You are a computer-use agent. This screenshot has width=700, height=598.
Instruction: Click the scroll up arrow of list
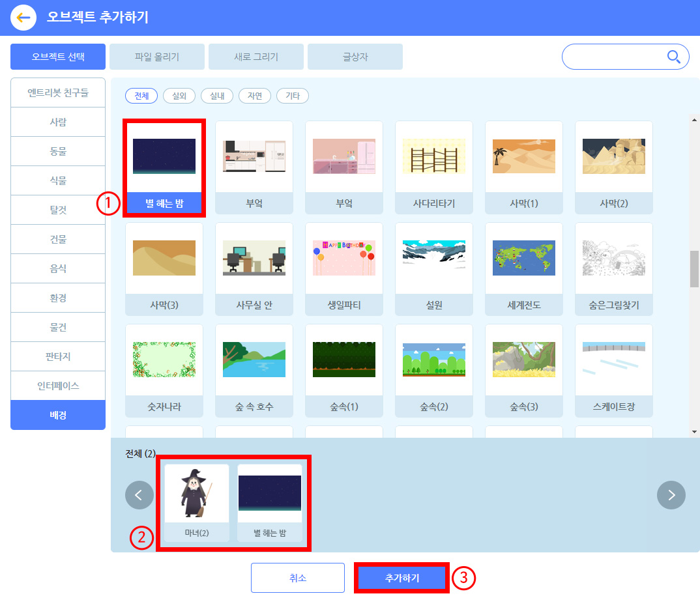tap(694, 120)
